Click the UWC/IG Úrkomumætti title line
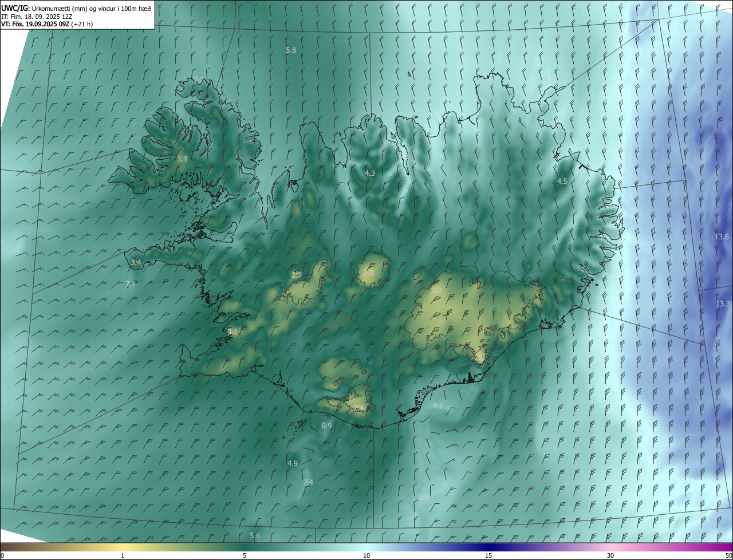733x560 pixels. 76,7
